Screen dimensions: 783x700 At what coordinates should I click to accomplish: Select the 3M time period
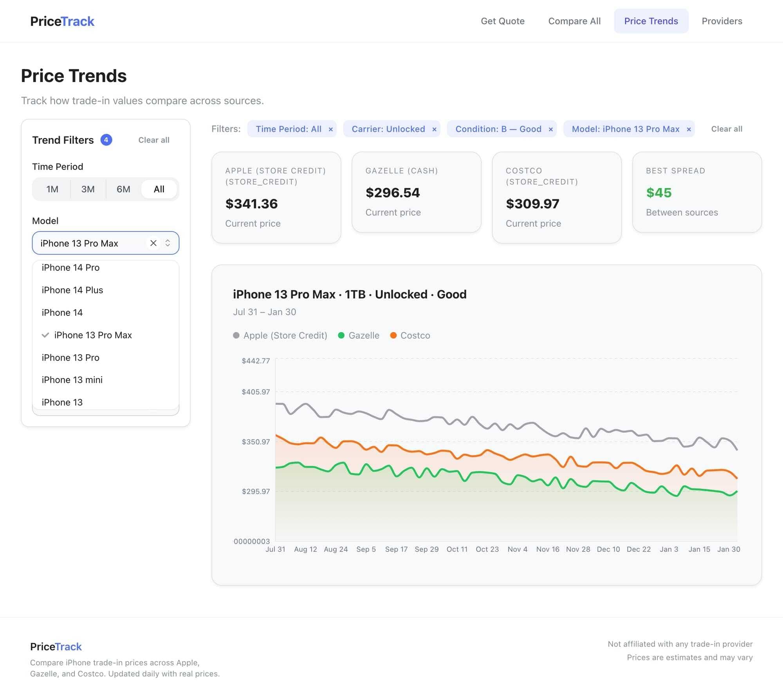[87, 189]
